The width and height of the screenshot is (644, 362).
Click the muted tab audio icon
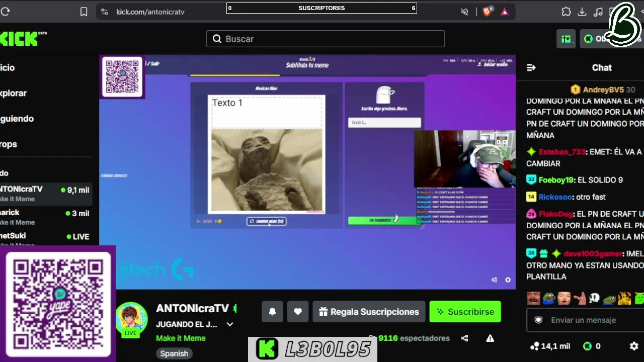(465, 12)
